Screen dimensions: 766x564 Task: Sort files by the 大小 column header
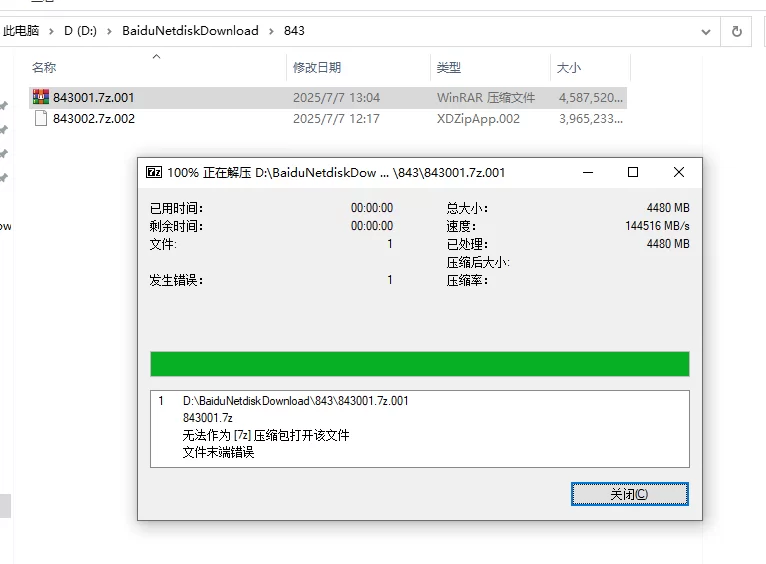tap(569, 67)
